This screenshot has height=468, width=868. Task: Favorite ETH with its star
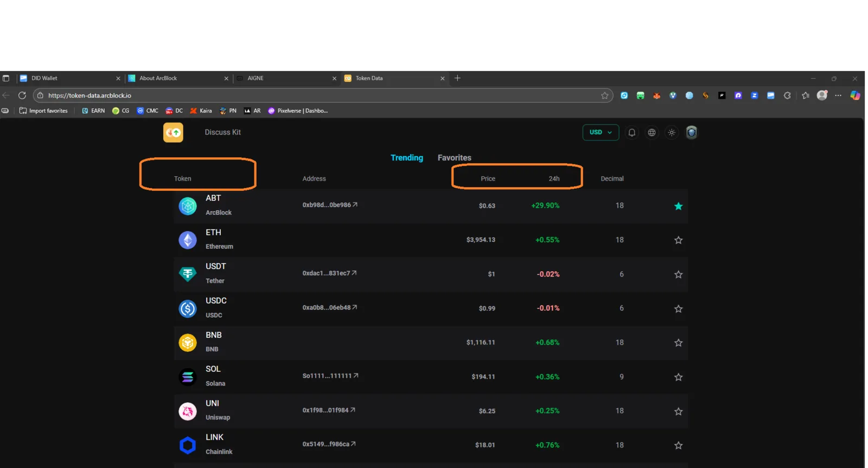[678, 240]
